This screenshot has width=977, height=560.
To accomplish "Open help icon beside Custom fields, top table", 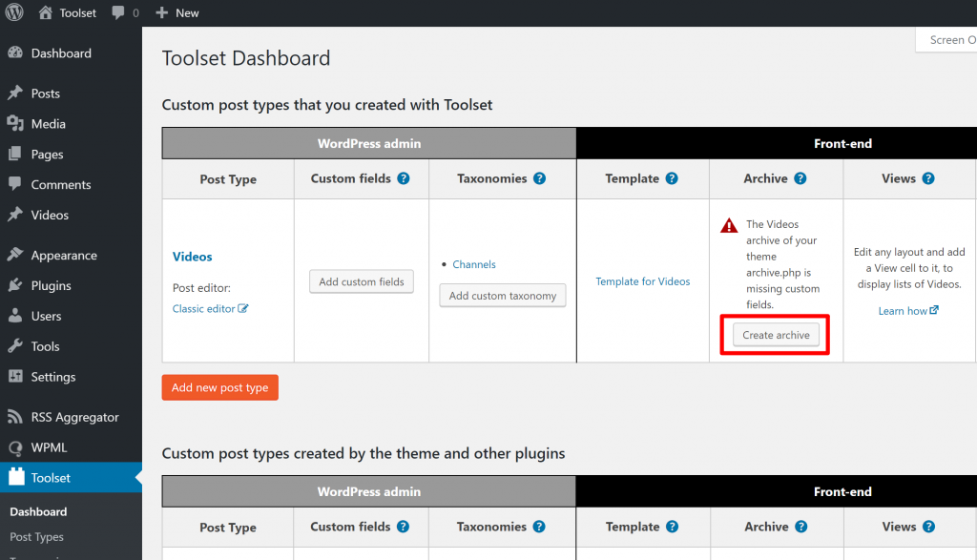I will [404, 178].
